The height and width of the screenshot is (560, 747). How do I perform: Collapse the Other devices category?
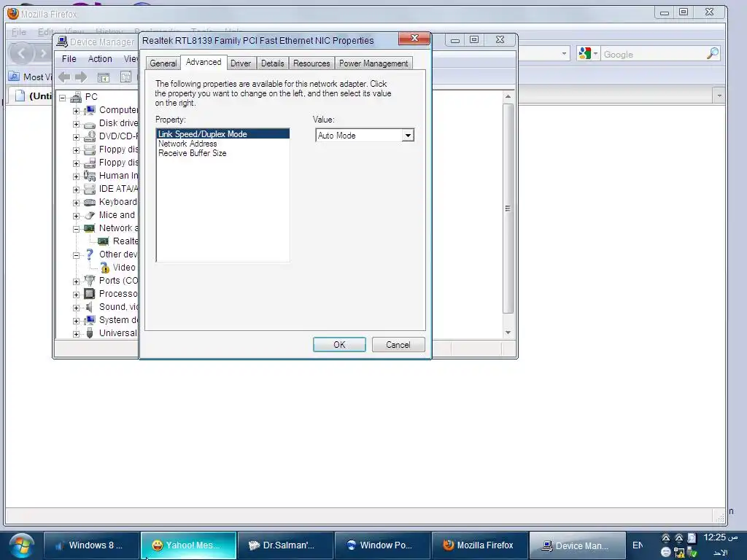[76, 255]
